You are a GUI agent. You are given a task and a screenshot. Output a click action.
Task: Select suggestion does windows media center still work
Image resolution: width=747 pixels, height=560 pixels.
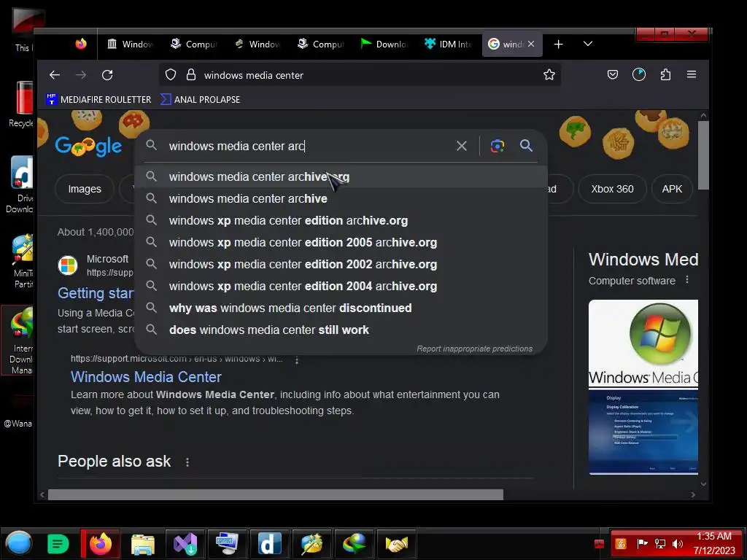pyautogui.click(x=341, y=330)
